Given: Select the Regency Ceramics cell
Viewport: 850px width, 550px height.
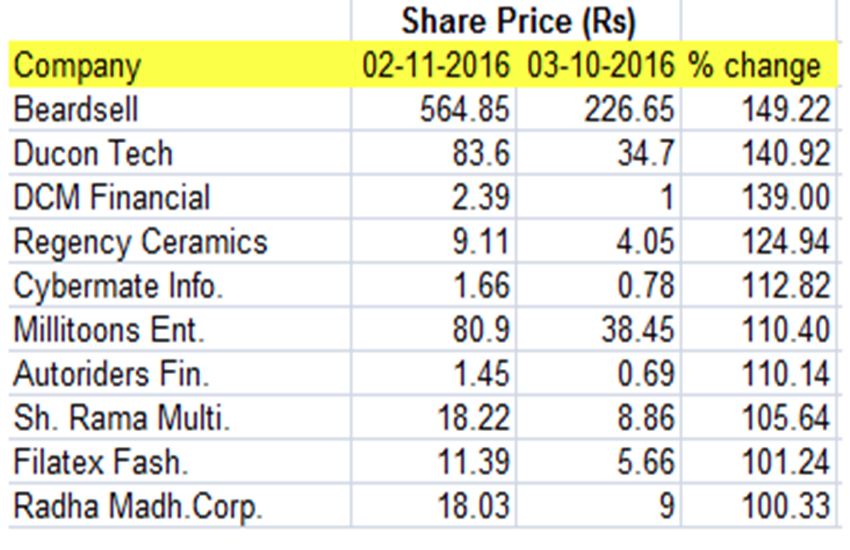Looking at the screenshot, I should [140, 242].
